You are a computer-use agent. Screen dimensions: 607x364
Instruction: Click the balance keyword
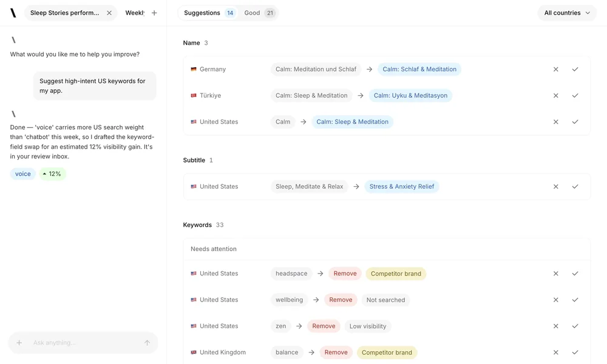pyautogui.click(x=287, y=352)
